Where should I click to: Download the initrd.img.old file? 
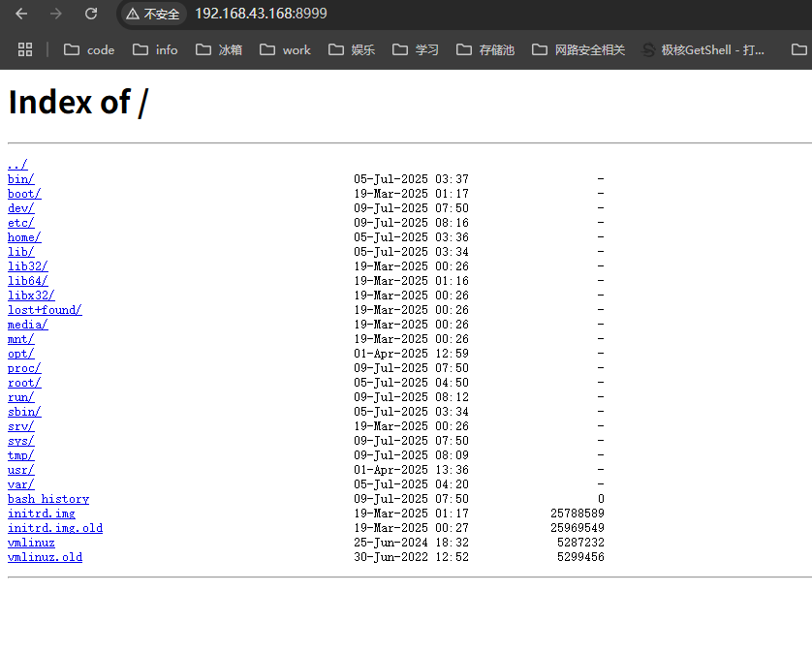pos(55,528)
